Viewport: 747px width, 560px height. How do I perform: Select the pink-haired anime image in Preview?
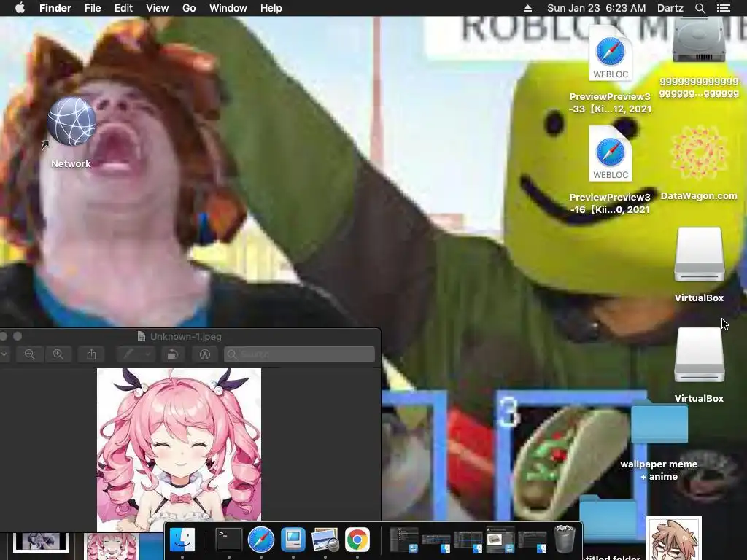(x=179, y=450)
